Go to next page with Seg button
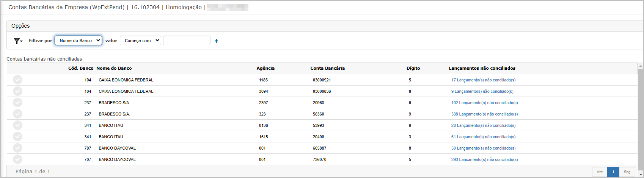This screenshot has width=644, height=178. [627, 172]
